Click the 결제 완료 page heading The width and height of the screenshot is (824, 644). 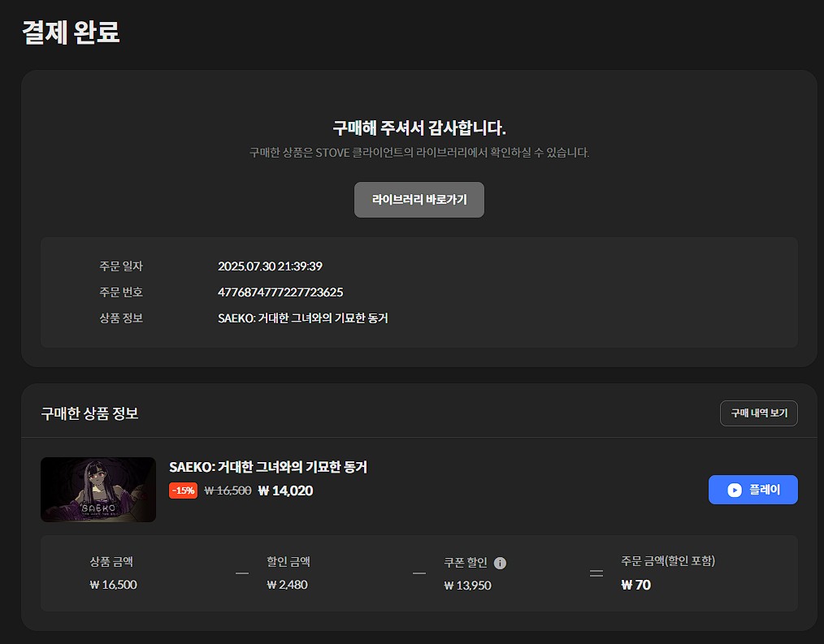71,32
